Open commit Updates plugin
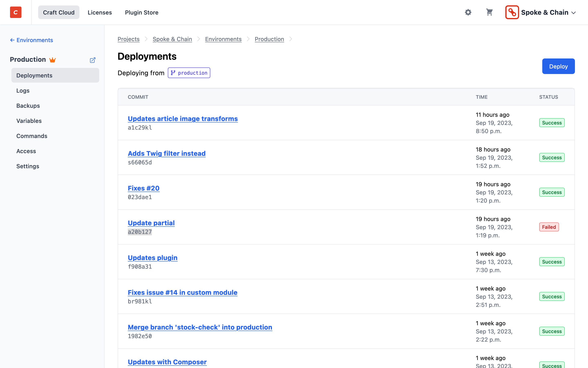The height and width of the screenshot is (368, 588). [x=153, y=258]
